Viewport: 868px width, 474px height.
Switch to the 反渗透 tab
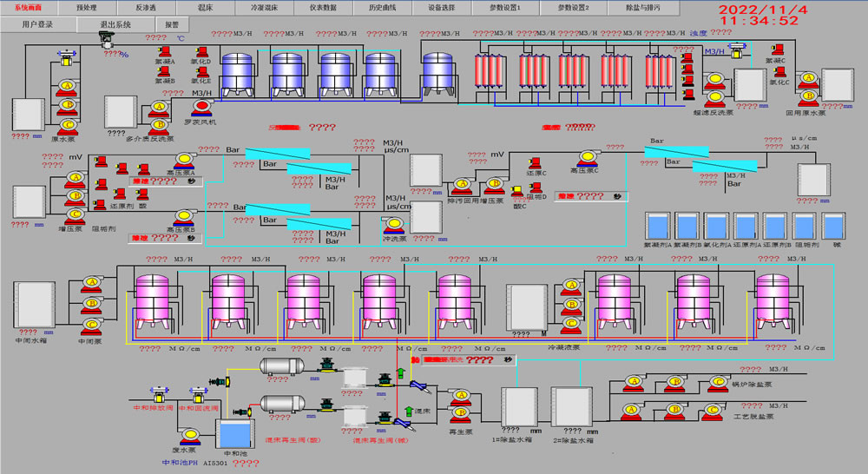[x=144, y=7]
